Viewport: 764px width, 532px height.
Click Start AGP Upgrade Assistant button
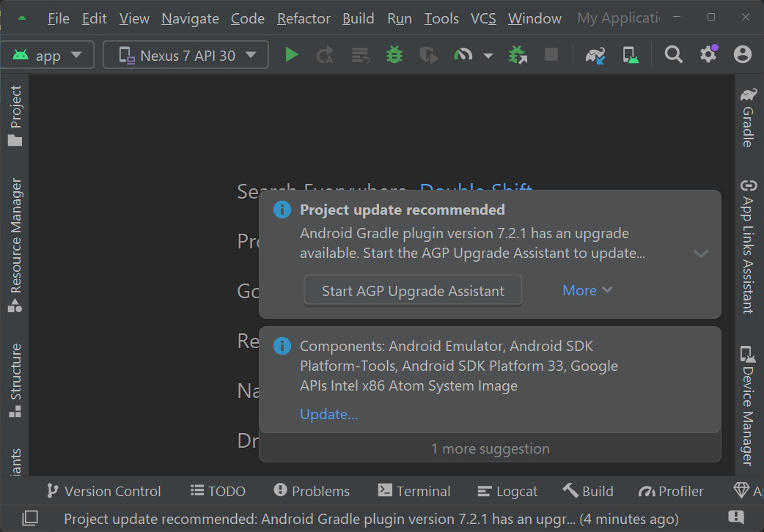click(413, 291)
